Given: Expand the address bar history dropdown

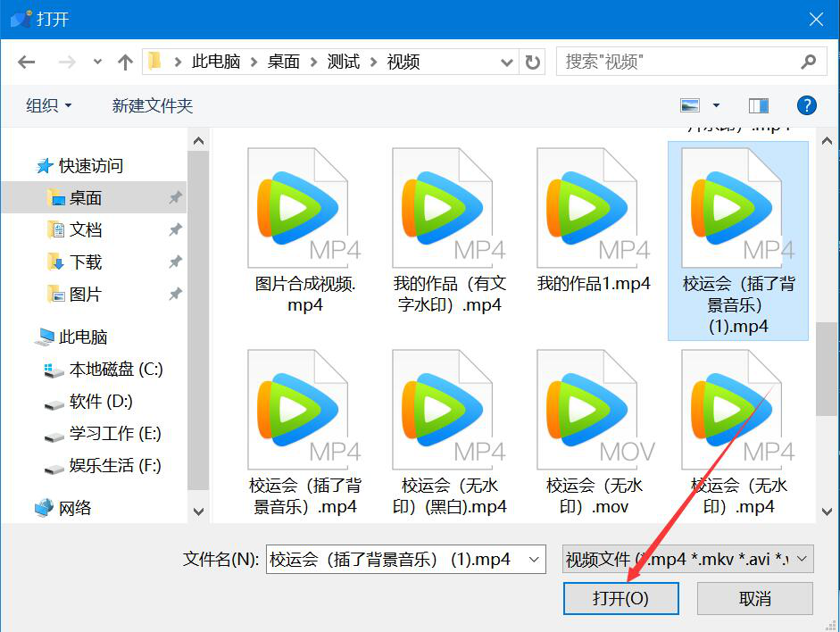Looking at the screenshot, I should click(506, 62).
